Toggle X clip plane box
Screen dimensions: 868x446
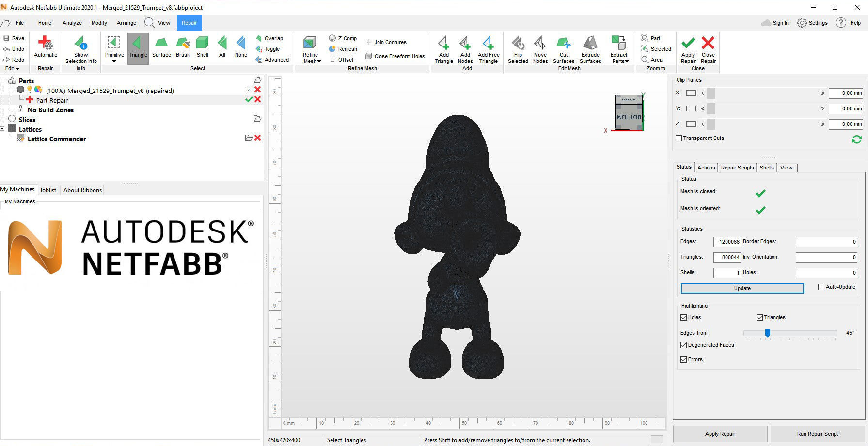pos(691,93)
